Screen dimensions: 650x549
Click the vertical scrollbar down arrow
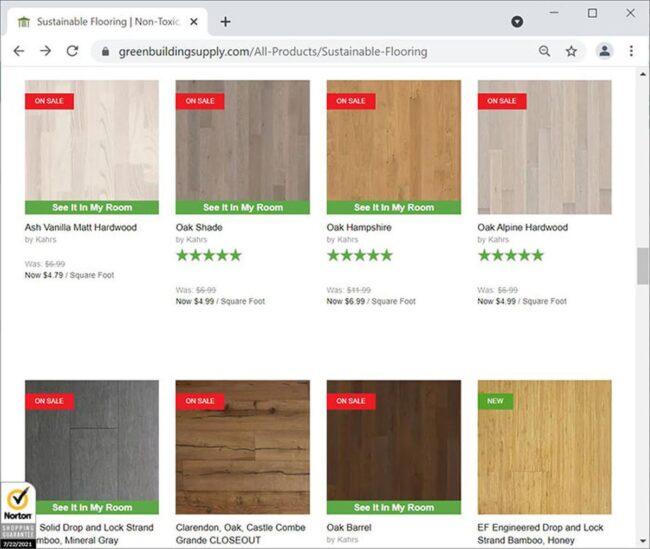(x=643, y=541)
